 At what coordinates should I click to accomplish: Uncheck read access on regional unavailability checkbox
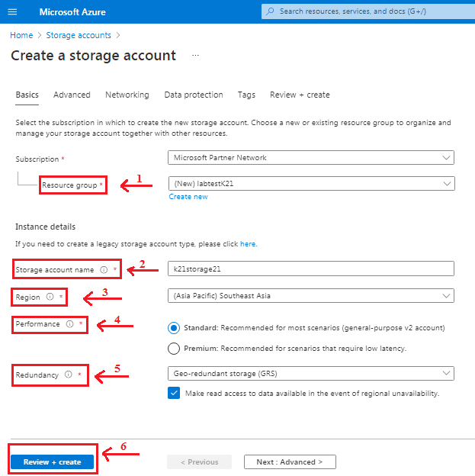(x=174, y=394)
